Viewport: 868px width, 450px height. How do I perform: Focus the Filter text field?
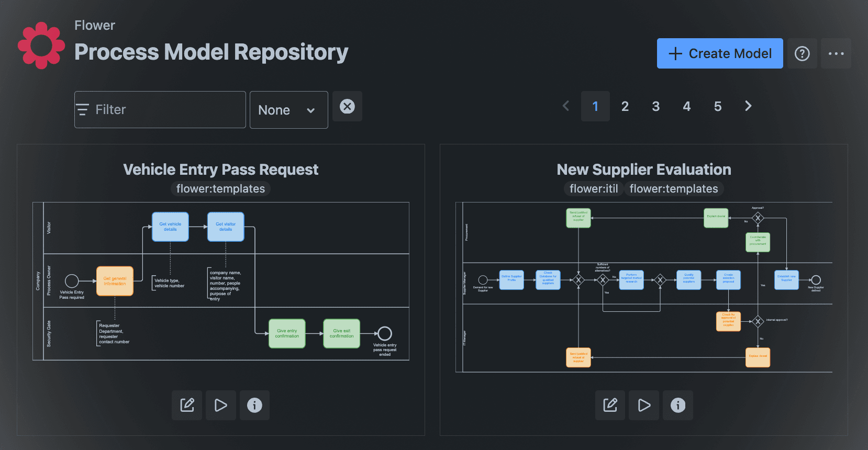pyautogui.click(x=160, y=110)
